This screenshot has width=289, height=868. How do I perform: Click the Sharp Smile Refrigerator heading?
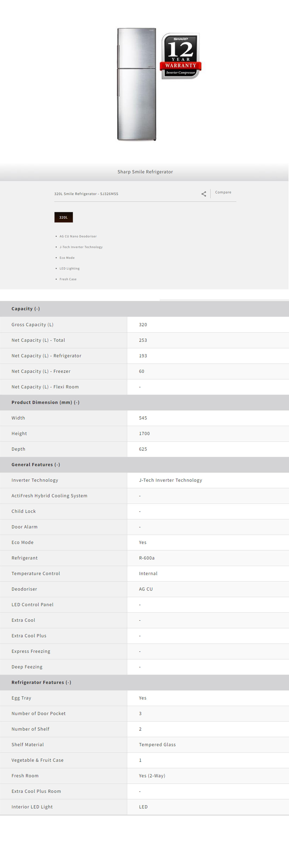coord(145,172)
